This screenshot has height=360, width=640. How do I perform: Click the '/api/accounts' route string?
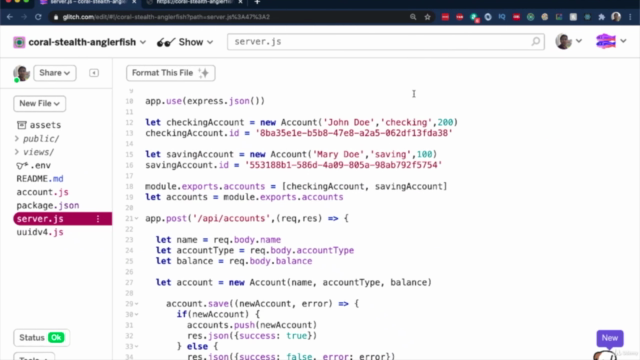click(231, 218)
